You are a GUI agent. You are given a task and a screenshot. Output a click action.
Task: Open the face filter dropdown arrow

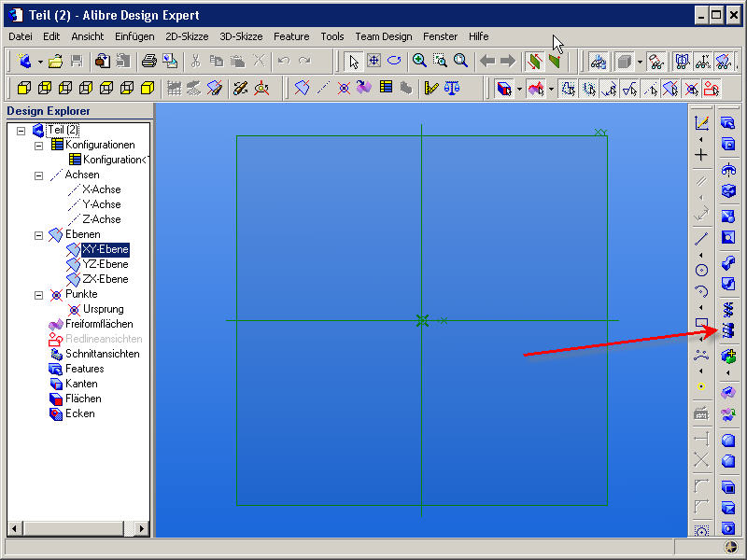click(x=519, y=89)
